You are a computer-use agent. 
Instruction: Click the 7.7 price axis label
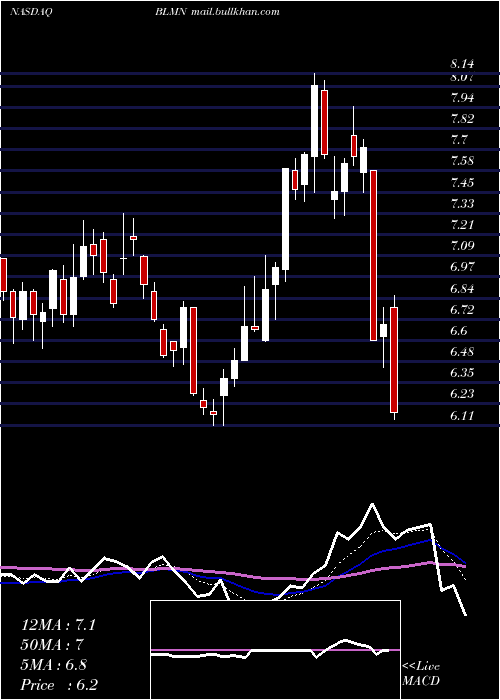(459, 140)
